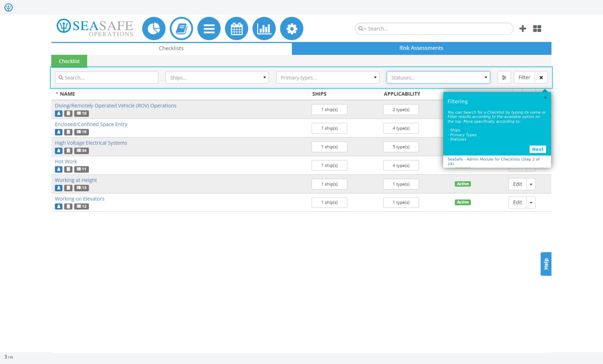Click user icon under Hot Work

coord(59,169)
